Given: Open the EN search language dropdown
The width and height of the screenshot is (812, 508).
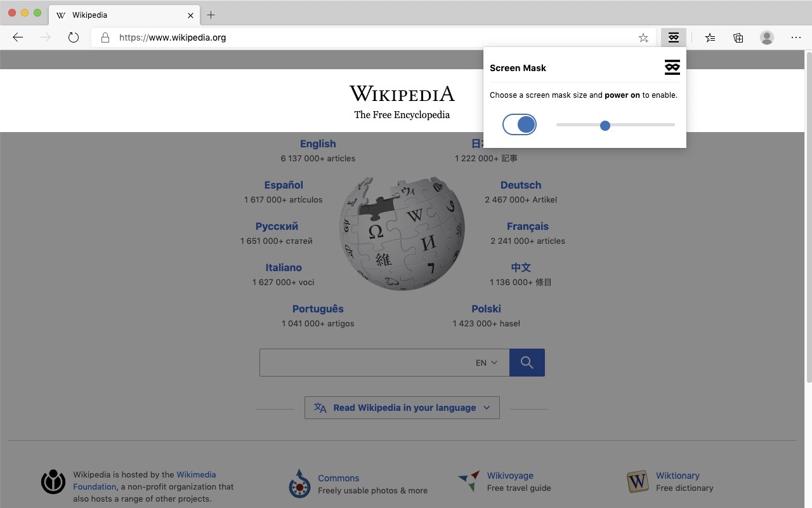Looking at the screenshot, I should coord(487,363).
